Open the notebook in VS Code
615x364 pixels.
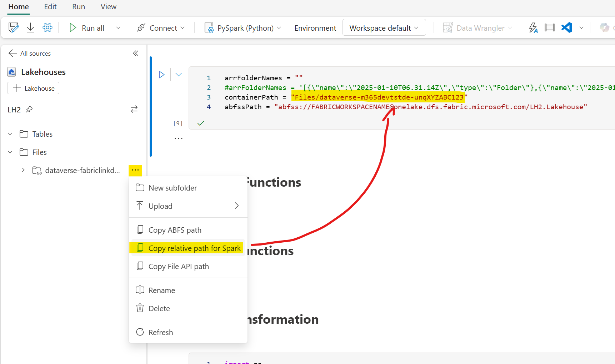[567, 27]
